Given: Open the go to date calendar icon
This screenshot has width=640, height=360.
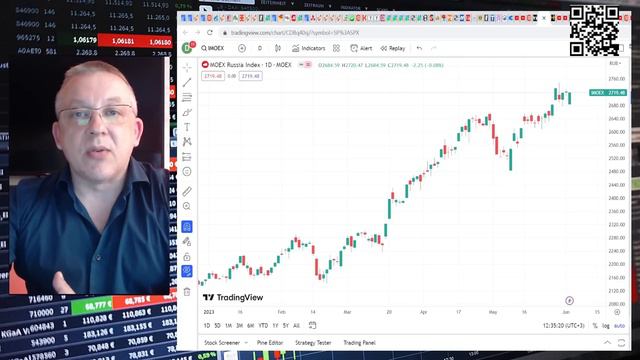Looking at the screenshot, I should [x=312, y=326].
